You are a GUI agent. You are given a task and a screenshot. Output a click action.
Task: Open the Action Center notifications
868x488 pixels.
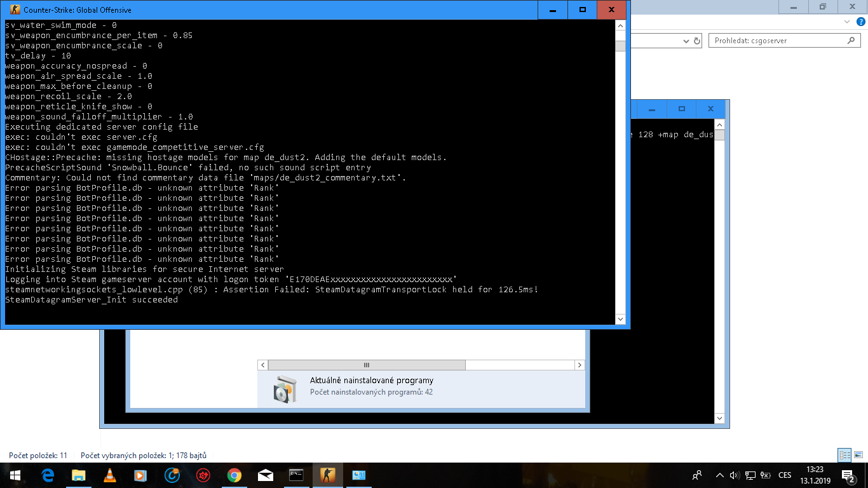click(848, 475)
